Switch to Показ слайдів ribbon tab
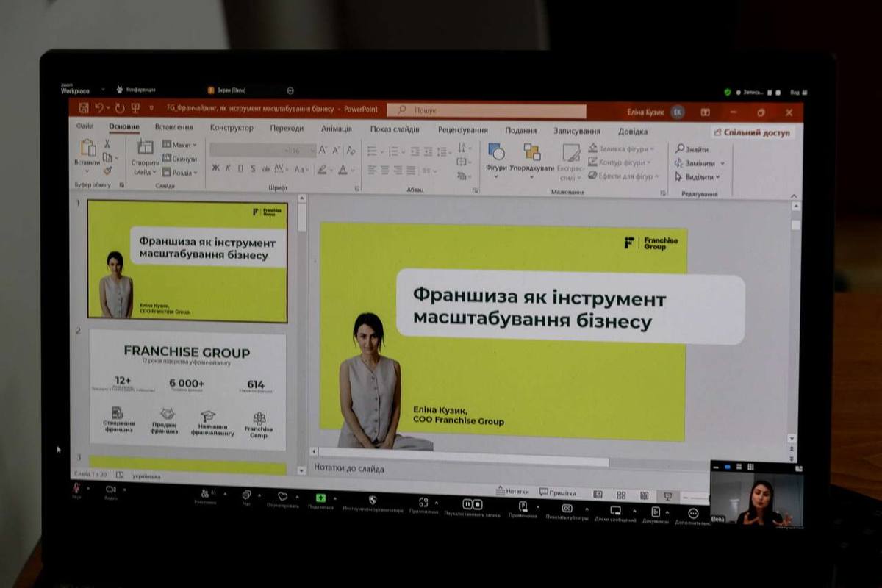This screenshot has width=882, height=588. point(395,129)
